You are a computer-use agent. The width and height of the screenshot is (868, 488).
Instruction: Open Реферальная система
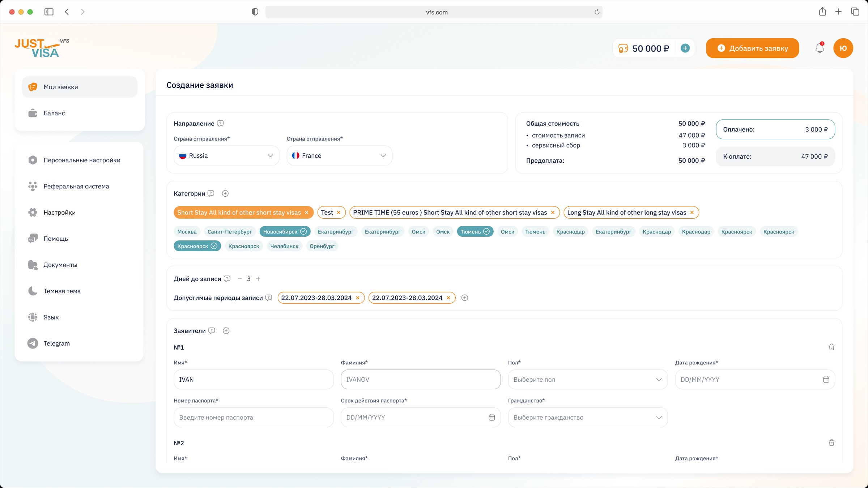(x=80, y=186)
